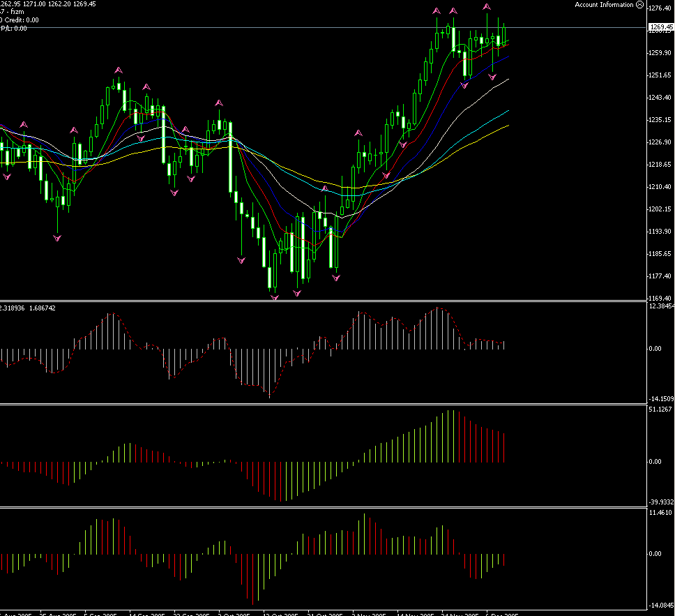Viewport: 675px width, 616px height.
Task: Click the 11.4610 histogram scale label
Action: click(x=660, y=513)
